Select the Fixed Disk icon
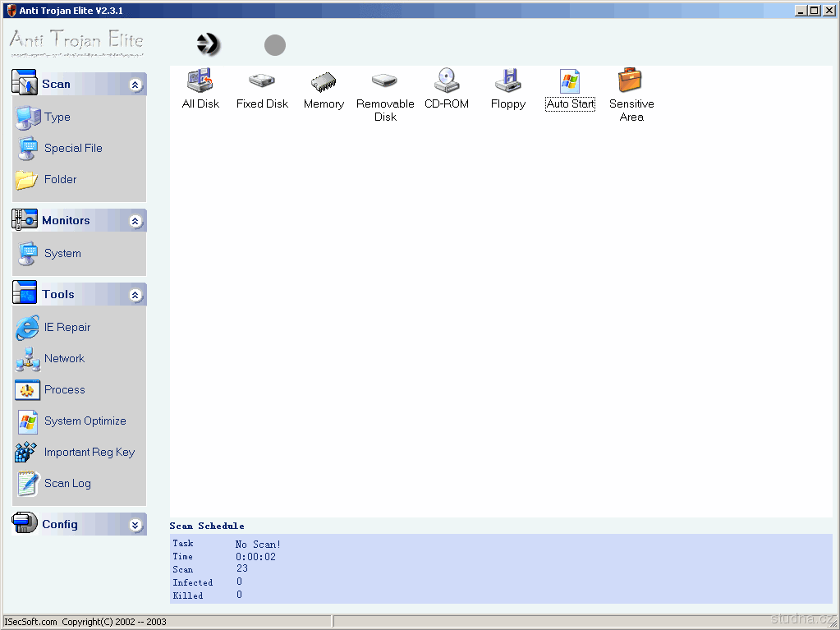 (262, 80)
